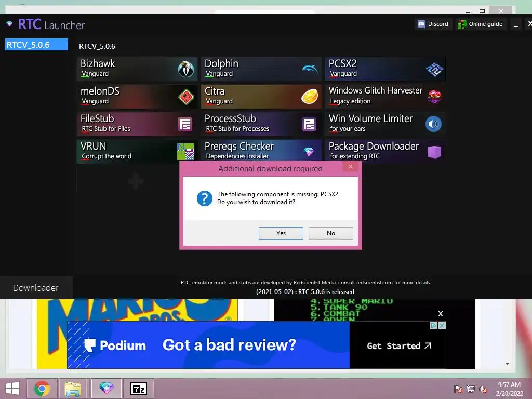Open ProcessStub tile label
Image resolution: width=532 pixels, height=399 pixels.
(x=230, y=118)
